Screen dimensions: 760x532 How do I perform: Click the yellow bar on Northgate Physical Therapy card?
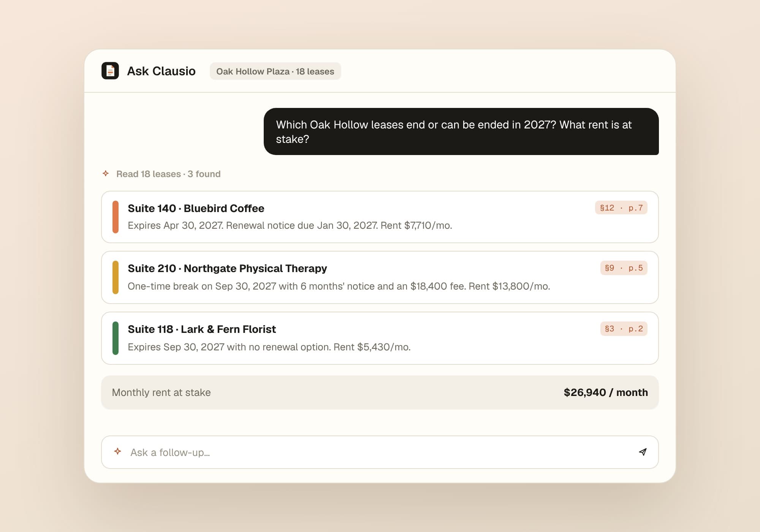tap(116, 277)
